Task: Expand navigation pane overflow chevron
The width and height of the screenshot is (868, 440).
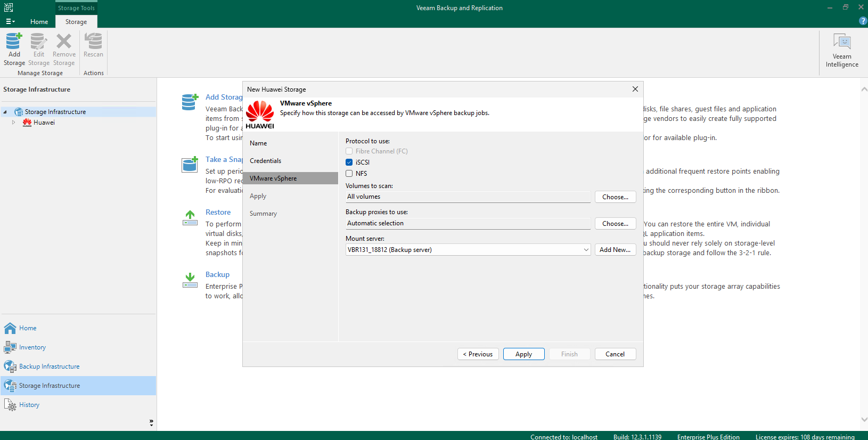Action: [151, 422]
